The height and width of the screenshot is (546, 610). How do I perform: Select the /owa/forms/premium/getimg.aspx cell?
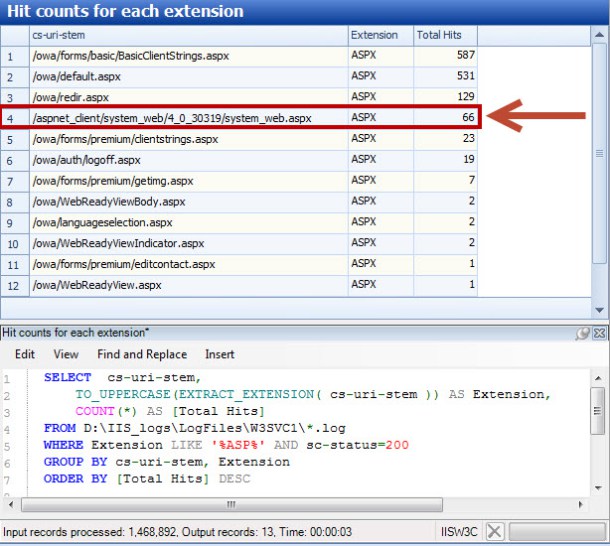click(x=189, y=181)
